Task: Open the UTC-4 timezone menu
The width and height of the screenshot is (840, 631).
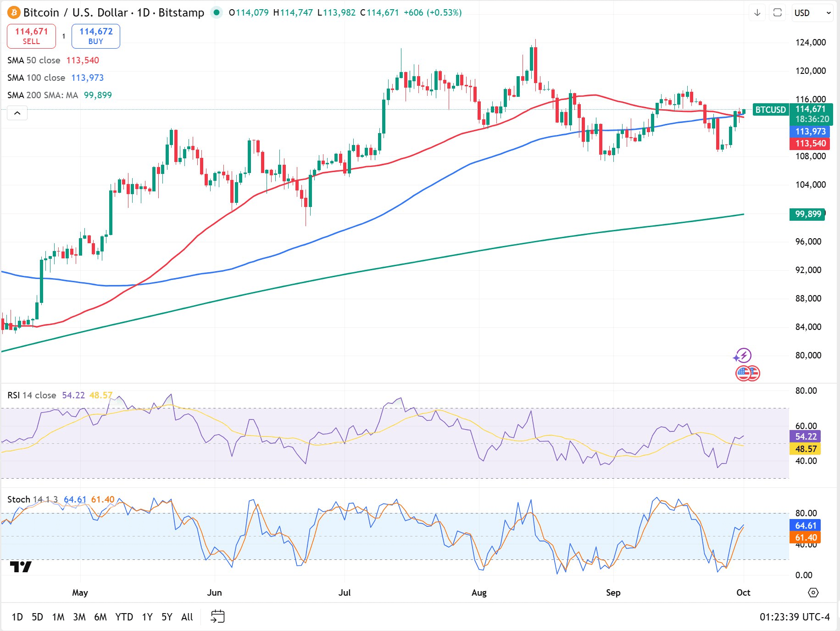Action: tap(795, 617)
